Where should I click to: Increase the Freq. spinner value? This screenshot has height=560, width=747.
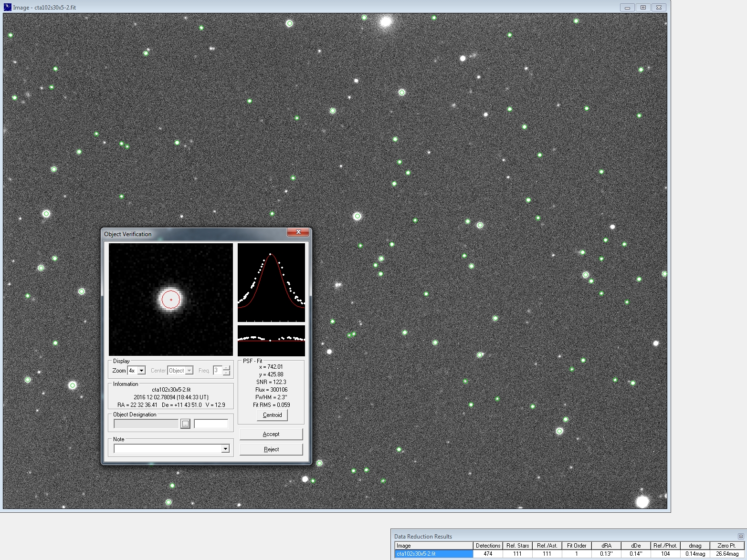click(227, 368)
